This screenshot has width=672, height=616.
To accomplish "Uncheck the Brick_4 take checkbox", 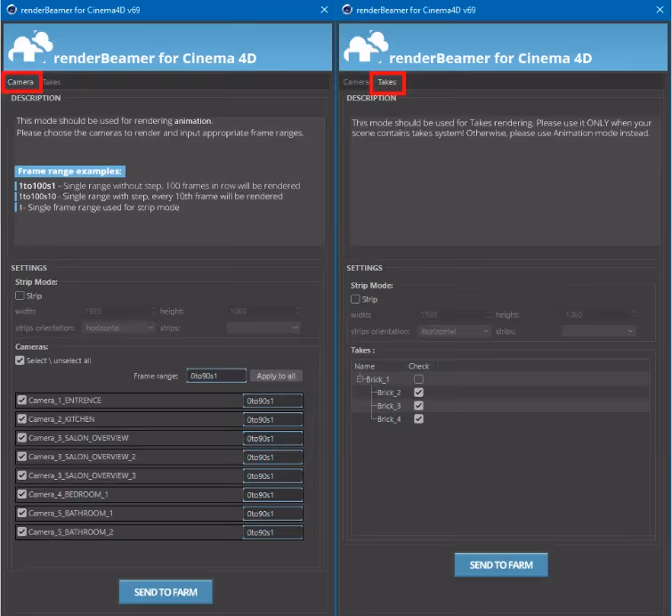I will tap(418, 419).
